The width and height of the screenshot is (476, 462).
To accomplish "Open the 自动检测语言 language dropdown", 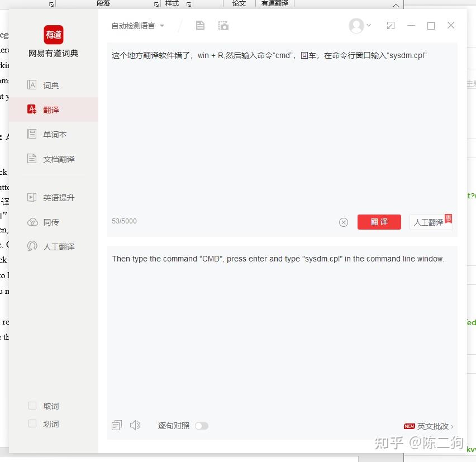I will click(138, 26).
